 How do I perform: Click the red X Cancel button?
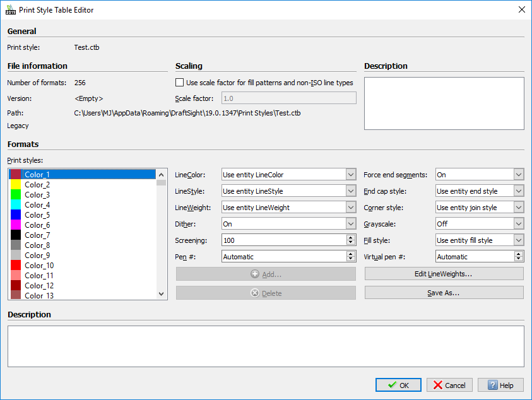tap(449, 385)
